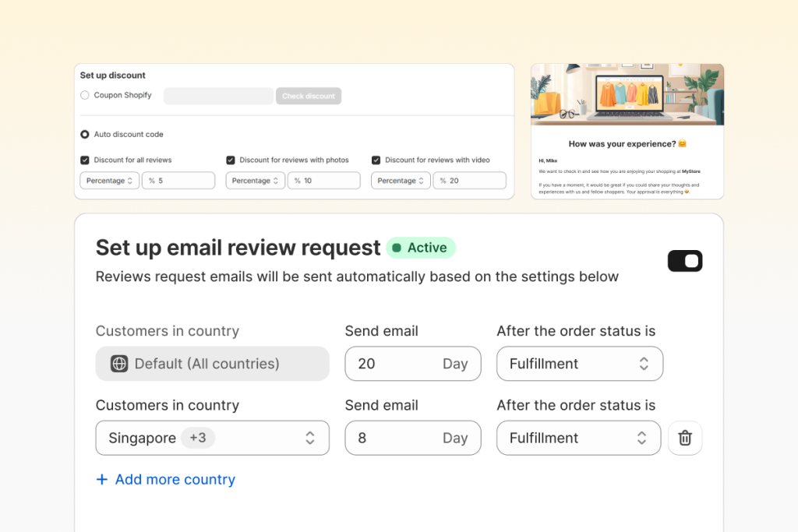The image size is (798, 532).
Task: Open Percentage dropdown under all reviews discount
Action: coord(110,181)
